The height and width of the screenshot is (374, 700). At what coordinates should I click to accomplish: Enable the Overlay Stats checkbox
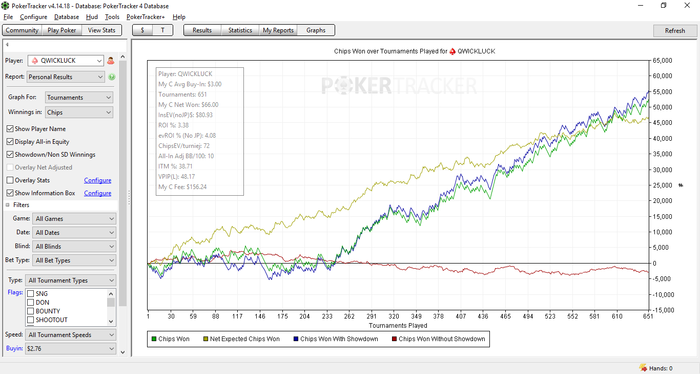pos(10,180)
